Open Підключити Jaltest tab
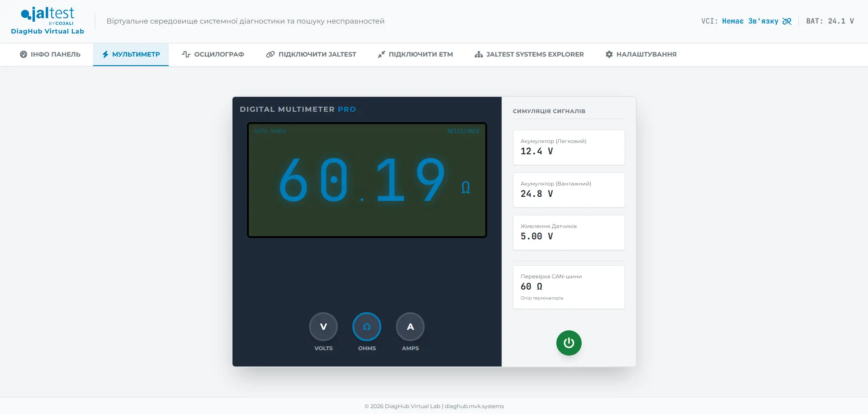Image resolution: width=868 pixels, height=414 pixels. pos(311,54)
